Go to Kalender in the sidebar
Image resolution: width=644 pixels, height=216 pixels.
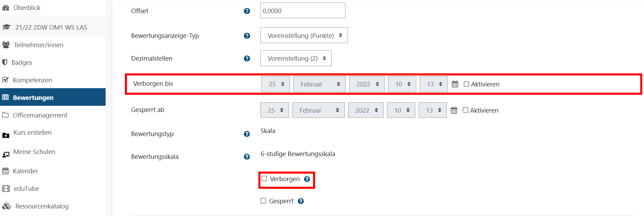tap(25, 171)
